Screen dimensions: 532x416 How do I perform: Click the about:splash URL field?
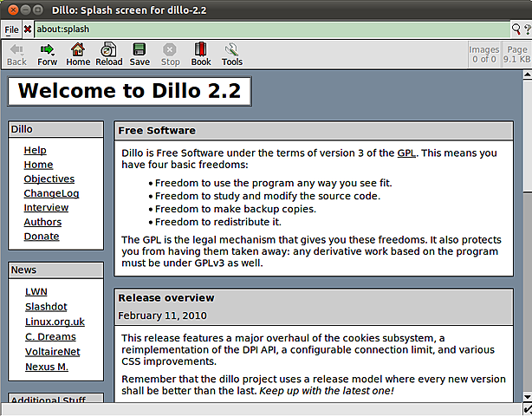272,29
